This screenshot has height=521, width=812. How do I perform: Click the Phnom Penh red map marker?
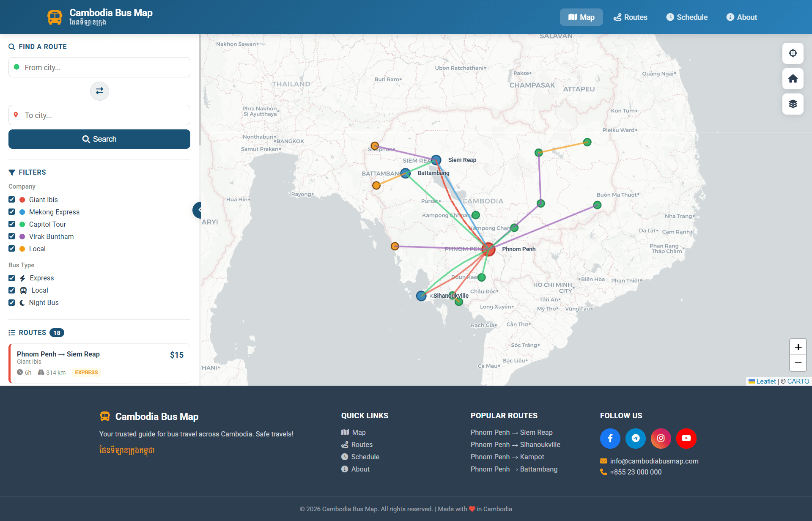(x=488, y=249)
